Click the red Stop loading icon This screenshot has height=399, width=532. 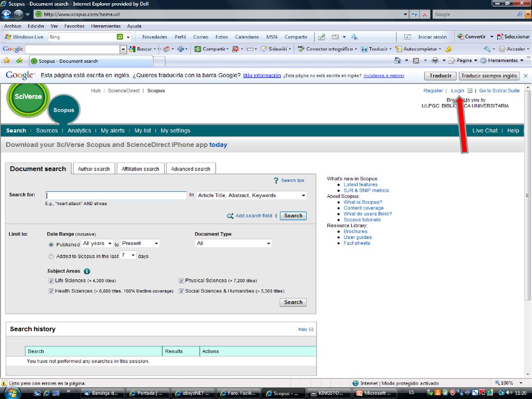tap(424, 14)
